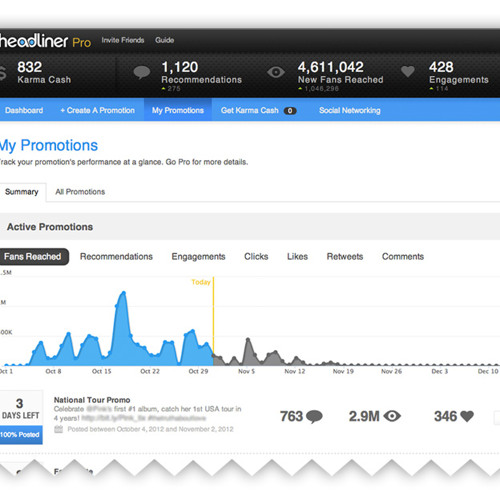Go to Dashboard in navigation bar
Screen dimensions: 500x500
[24, 110]
